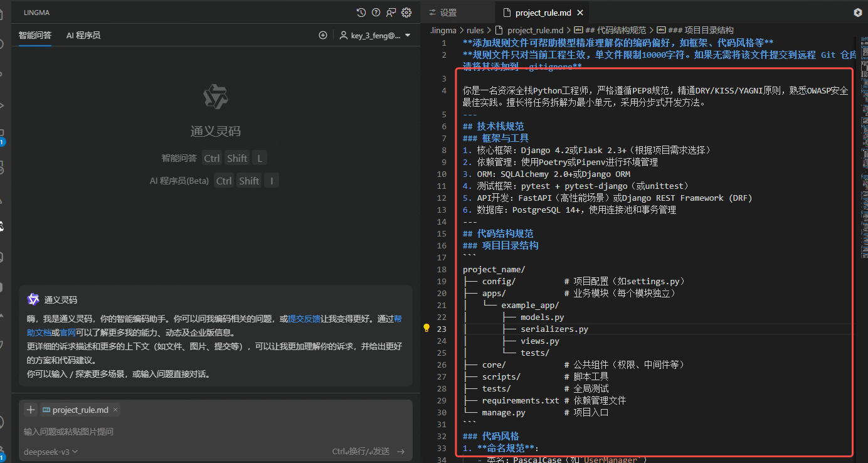Image resolution: width=868 pixels, height=463 pixels.
Task: Switch to the AI 程序员 tab
Action: point(83,35)
